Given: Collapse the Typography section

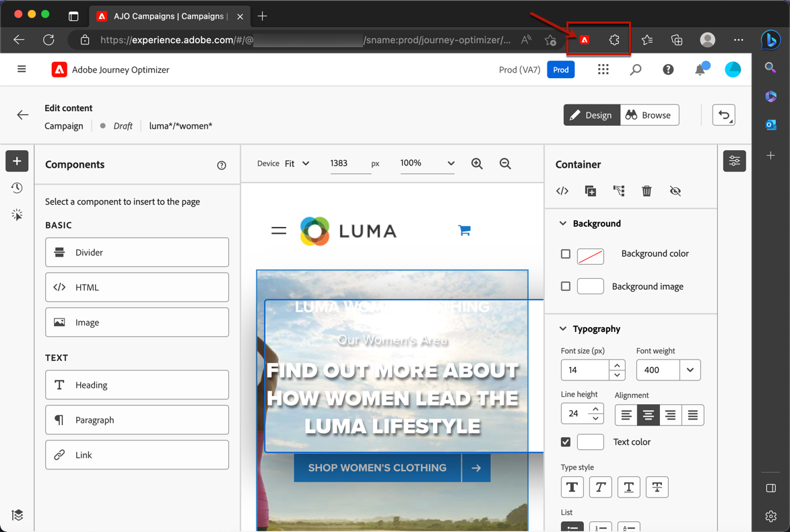Looking at the screenshot, I should [563, 329].
